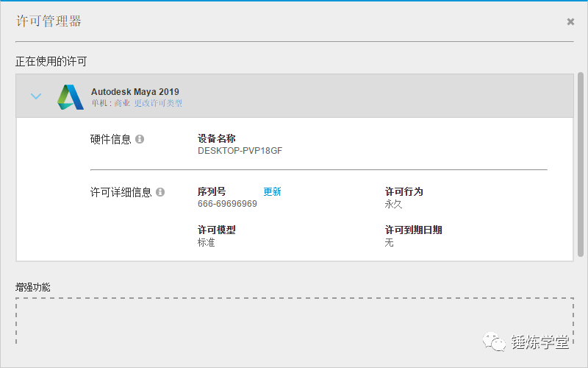
Task: Click the 正在使用的许可 section heading
Action: (x=56, y=61)
